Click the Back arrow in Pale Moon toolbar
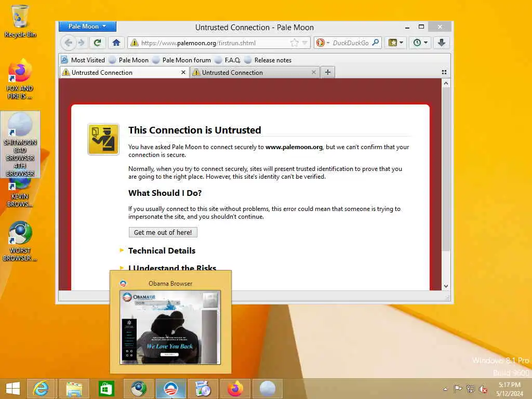Image resolution: width=532 pixels, height=399 pixels. (69, 43)
